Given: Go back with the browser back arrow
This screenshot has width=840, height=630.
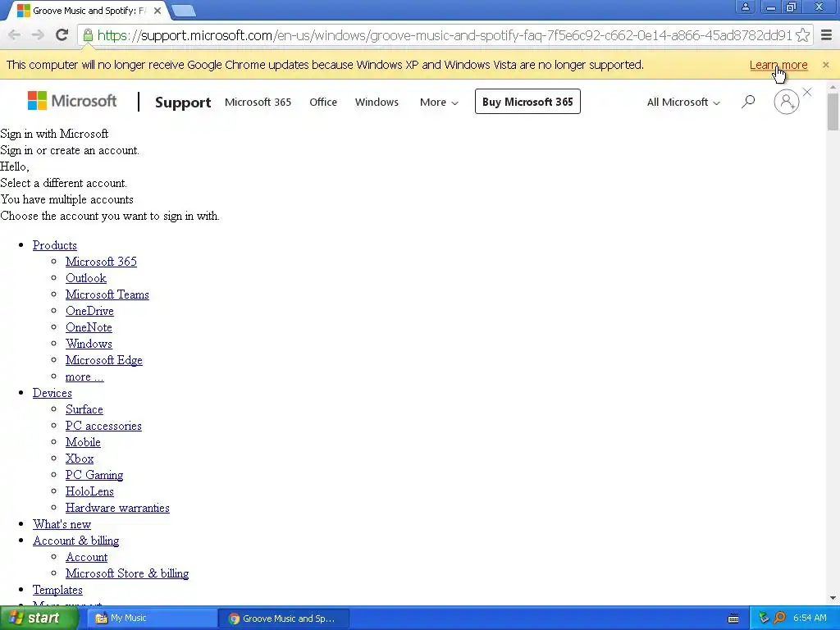Looking at the screenshot, I should coord(15,35).
